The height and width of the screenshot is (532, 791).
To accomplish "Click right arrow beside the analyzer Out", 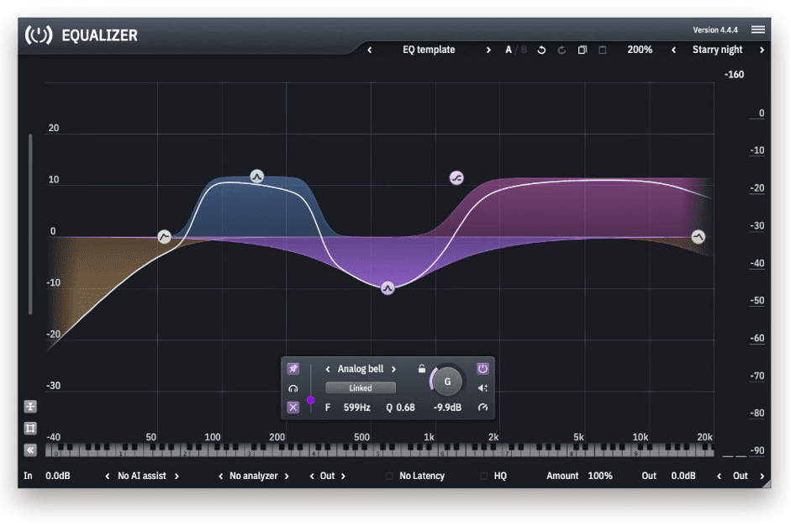I will pyautogui.click(x=343, y=476).
